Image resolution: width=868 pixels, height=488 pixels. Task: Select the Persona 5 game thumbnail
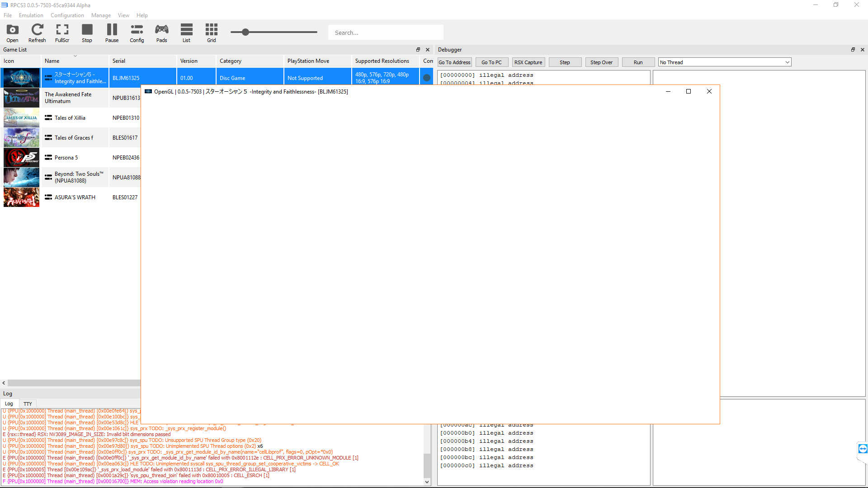21,158
